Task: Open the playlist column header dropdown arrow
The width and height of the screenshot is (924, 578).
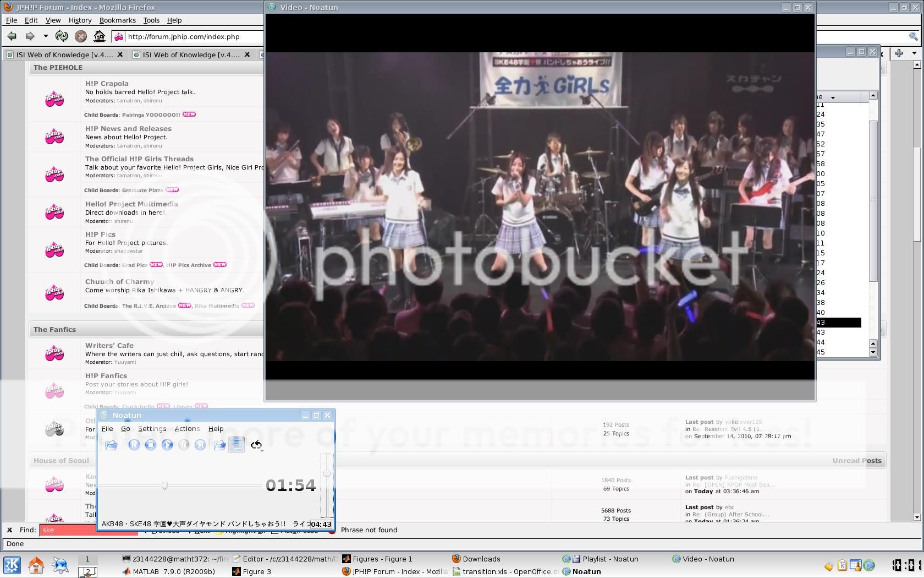Action: [x=833, y=97]
